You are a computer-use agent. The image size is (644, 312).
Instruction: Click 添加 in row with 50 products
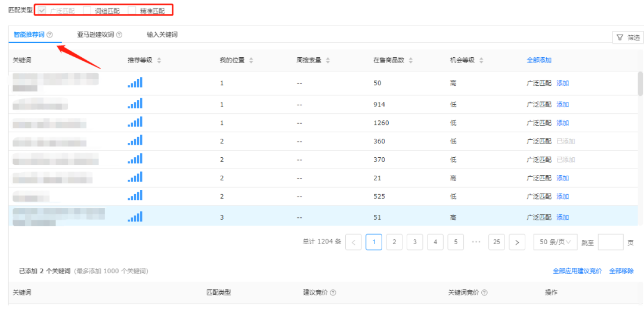click(x=563, y=83)
